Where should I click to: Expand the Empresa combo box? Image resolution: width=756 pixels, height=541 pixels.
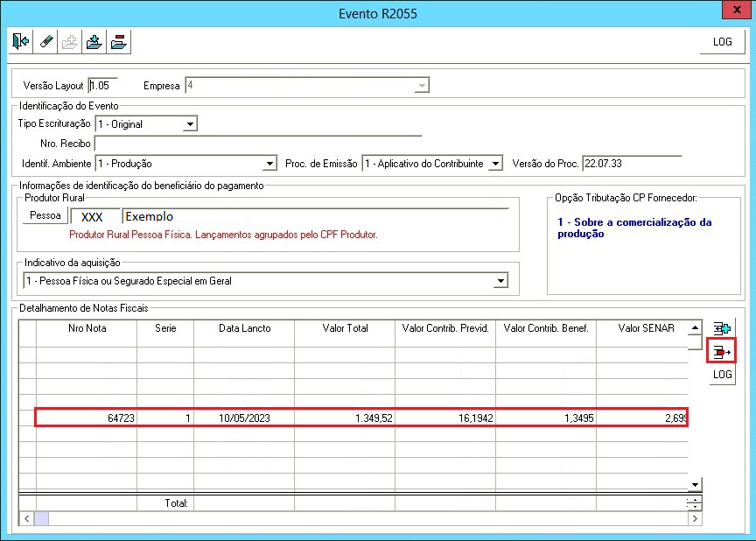click(x=422, y=85)
